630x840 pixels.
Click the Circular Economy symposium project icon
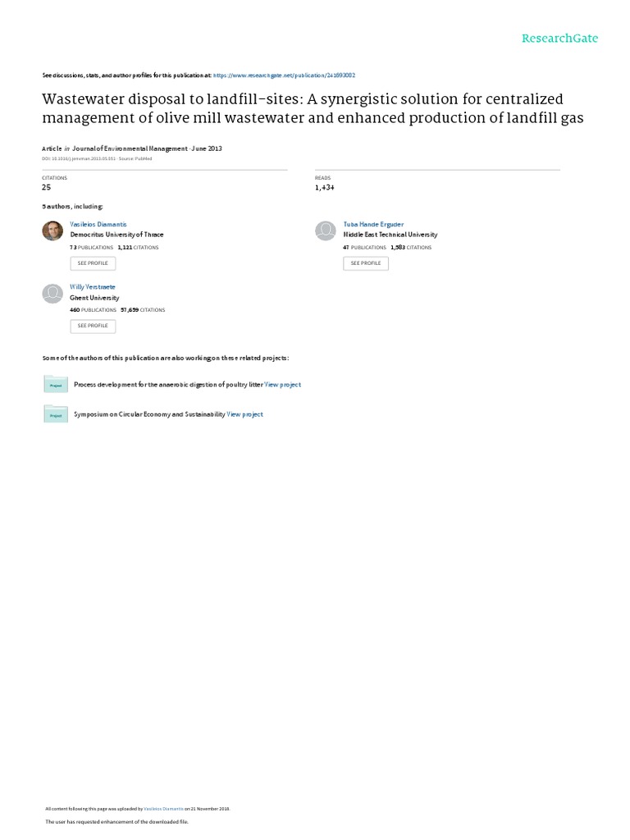click(x=56, y=414)
